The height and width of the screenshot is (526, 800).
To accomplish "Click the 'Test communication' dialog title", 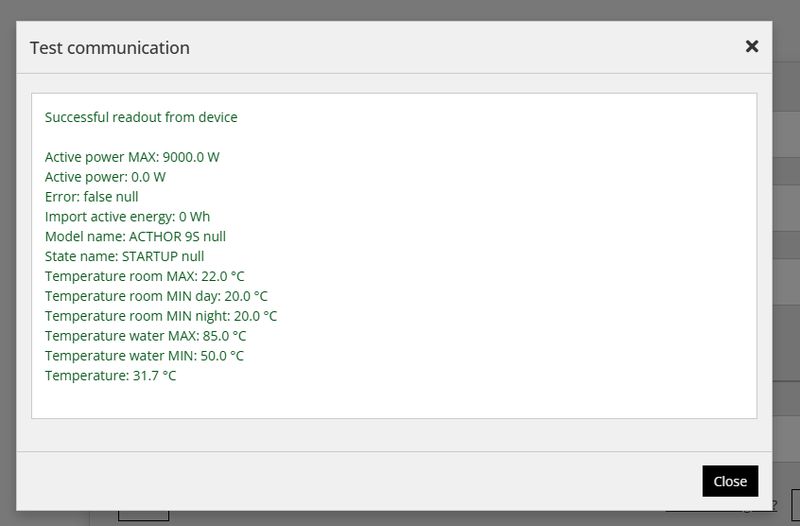I will [110, 48].
